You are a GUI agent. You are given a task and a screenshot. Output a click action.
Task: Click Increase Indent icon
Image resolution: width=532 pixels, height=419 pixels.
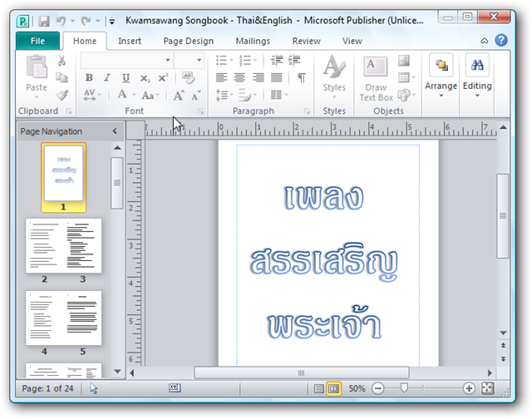pyautogui.click(x=294, y=61)
